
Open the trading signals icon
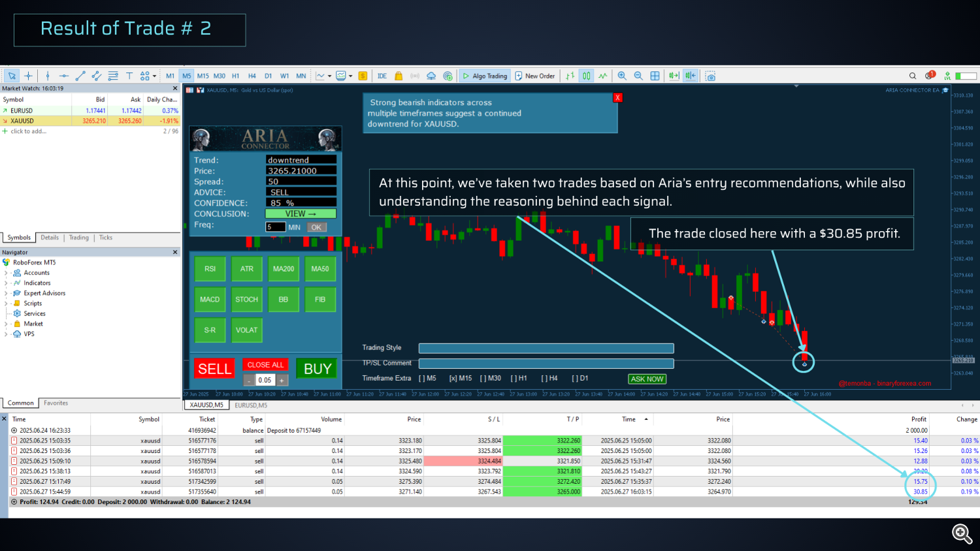click(x=415, y=76)
